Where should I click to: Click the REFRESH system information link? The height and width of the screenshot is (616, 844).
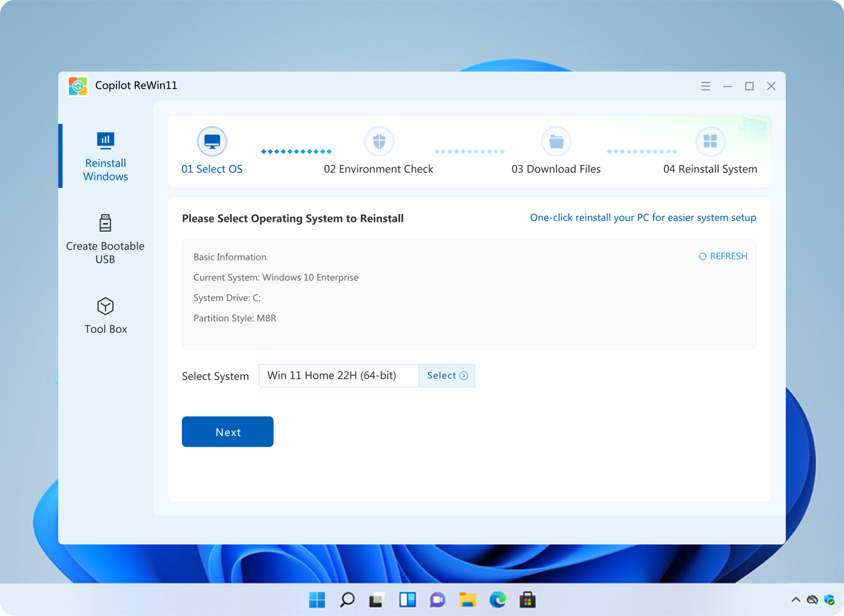point(723,256)
